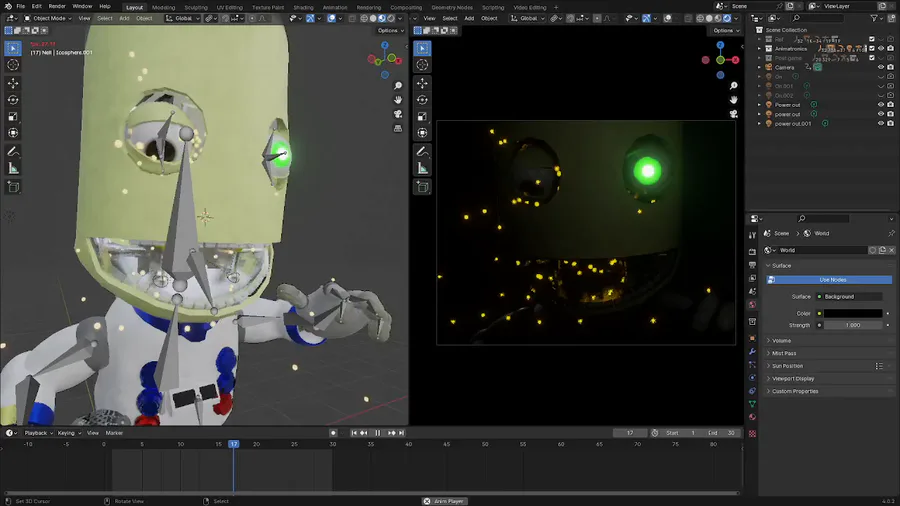The width and height of the screenshot is (900, 506).
Task: Activate the Cursor tool in left toolbar
Action: click(13, 64)
